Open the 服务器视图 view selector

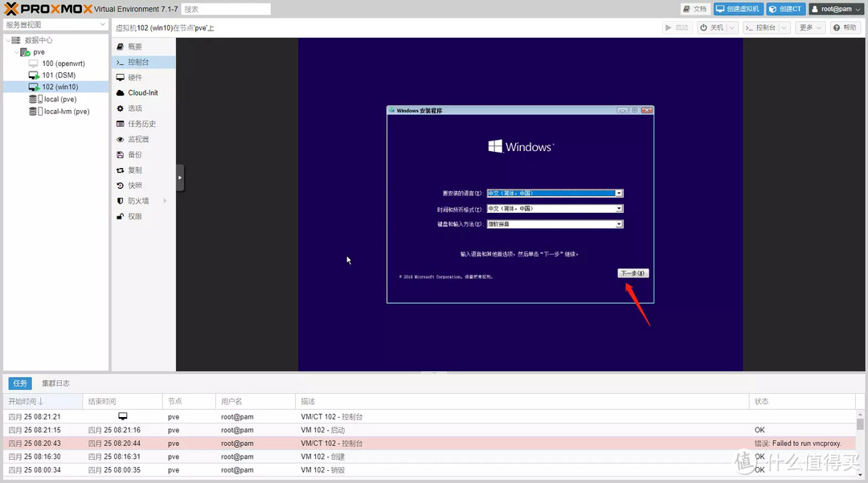point(55,25)
